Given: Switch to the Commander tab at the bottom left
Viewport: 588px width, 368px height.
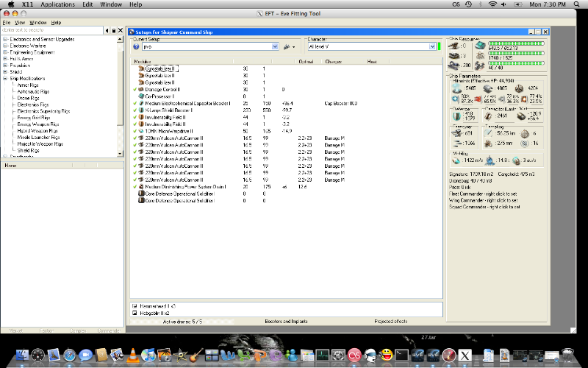Looking at the screenshot, I should point(109,330).
